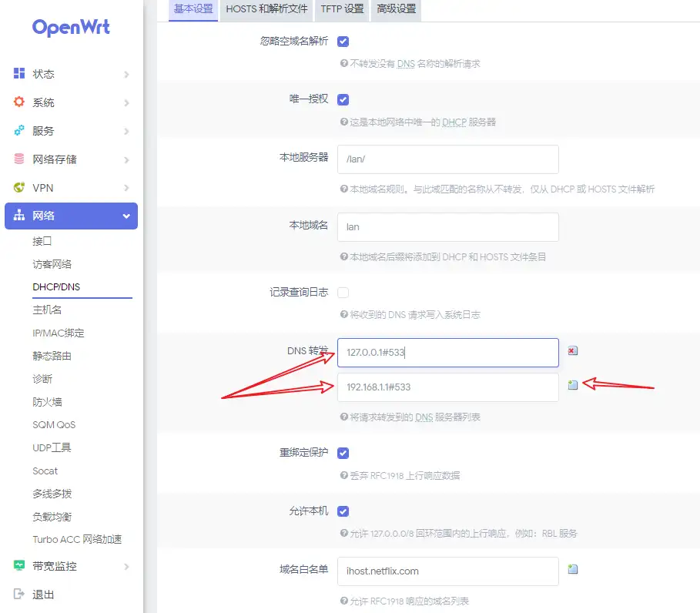Click the 本地域名 input field

point(447,227)
